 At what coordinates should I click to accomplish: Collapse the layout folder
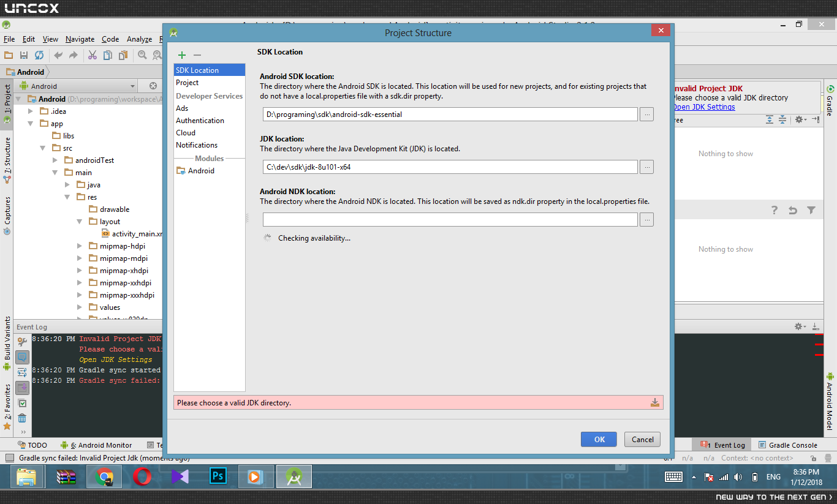(80, 221)
